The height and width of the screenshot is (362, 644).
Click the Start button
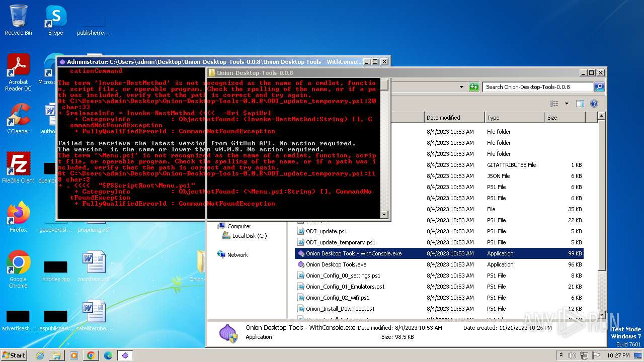[14, 355]
